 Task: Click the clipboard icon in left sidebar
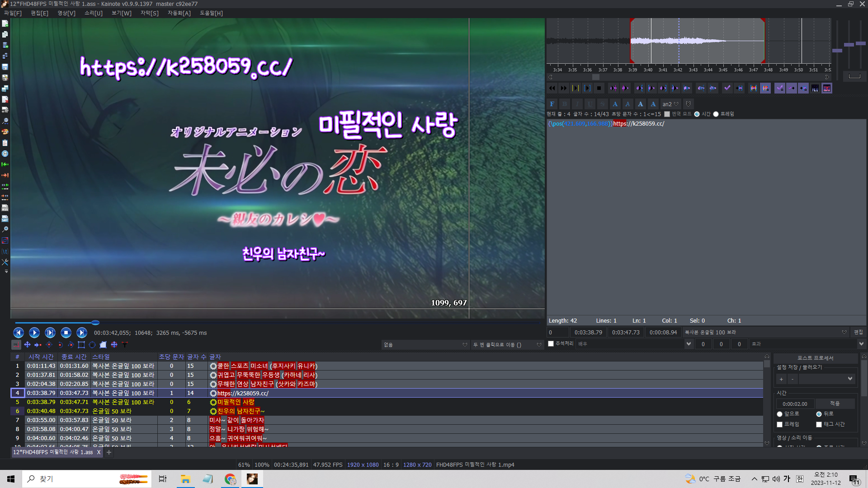point(5,143)
